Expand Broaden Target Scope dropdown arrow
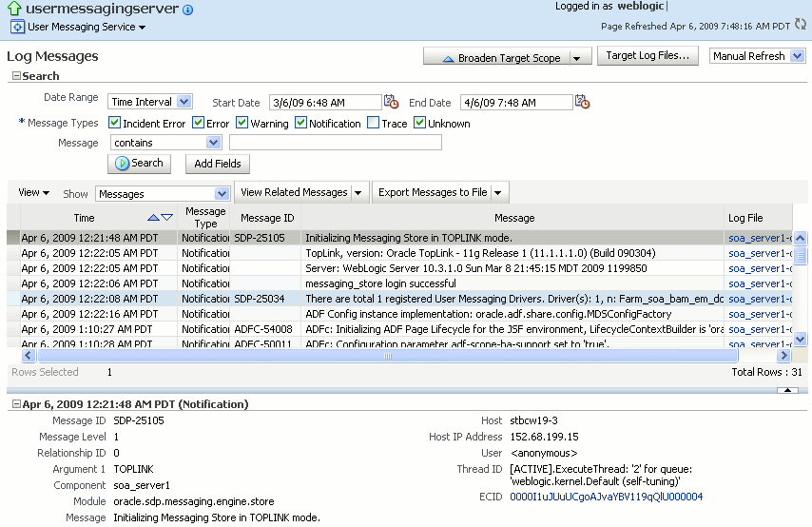The width and height of the screenshot is (812, 527). (x=576, y=59)
